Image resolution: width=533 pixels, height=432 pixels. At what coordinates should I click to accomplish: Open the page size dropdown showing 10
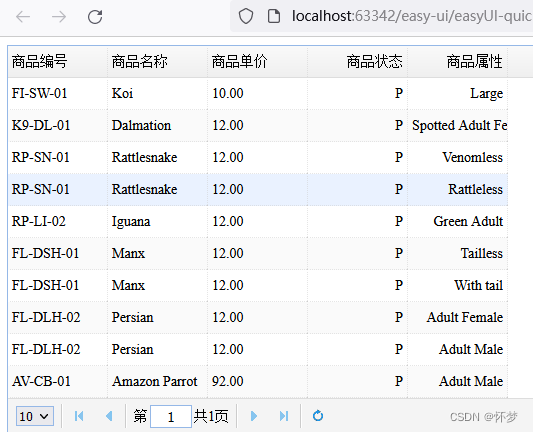click(35, 416)
